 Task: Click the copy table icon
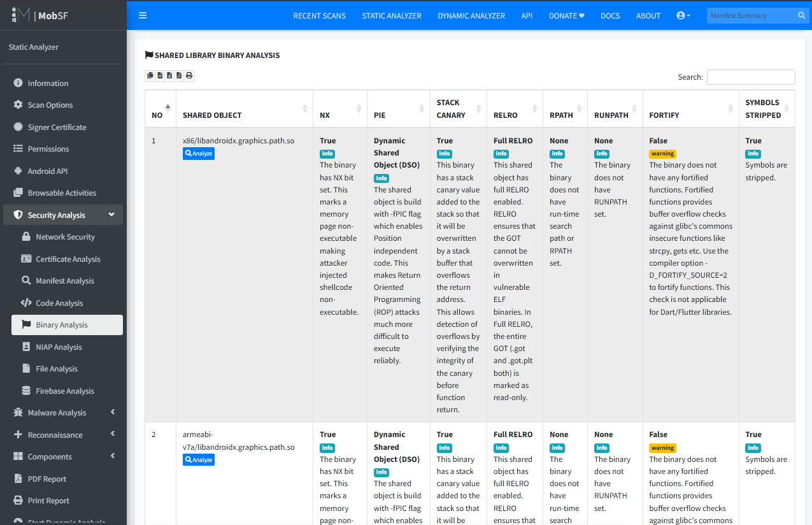[x=150, y=76]
